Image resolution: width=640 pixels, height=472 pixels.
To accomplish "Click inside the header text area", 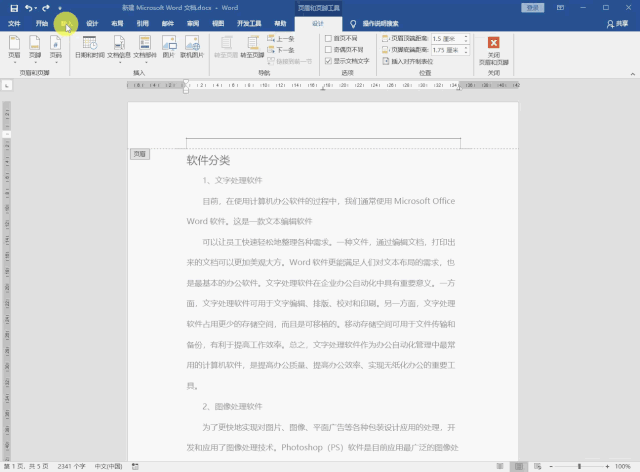I will point(323,143).
